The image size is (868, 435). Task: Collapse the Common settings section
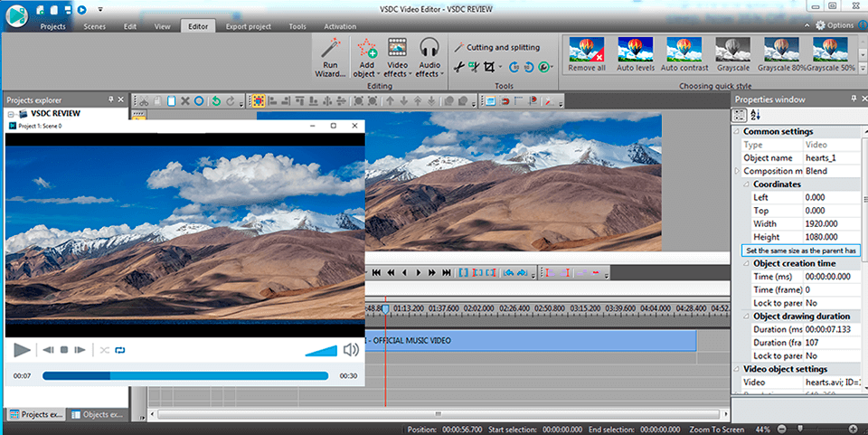(x=737, y=132)
